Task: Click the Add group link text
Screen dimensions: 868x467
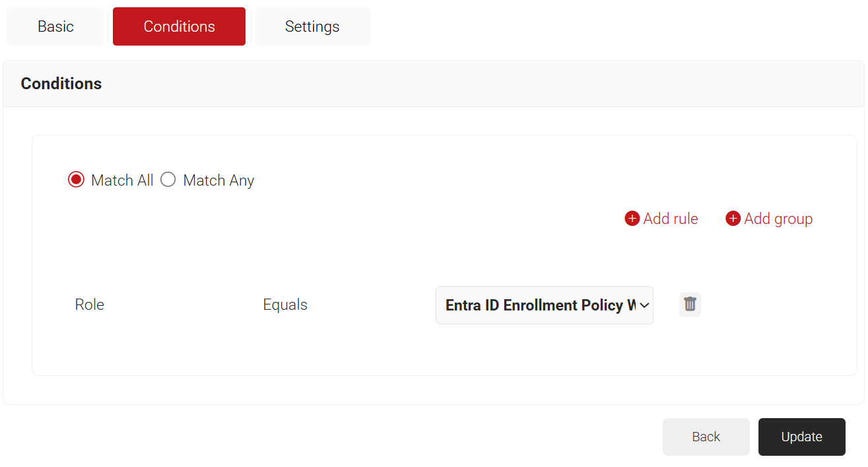Action: [x=778, y=219]
